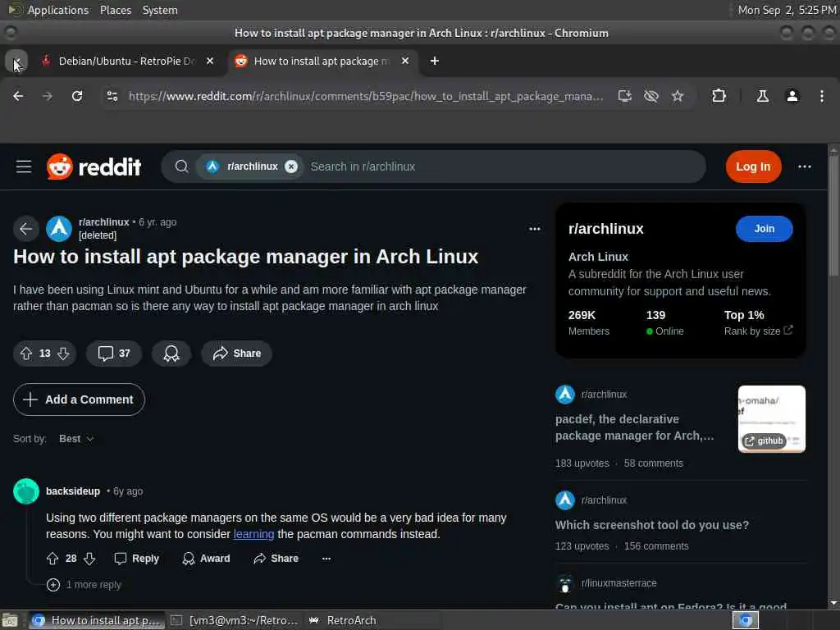Click the Log In button
The image size is (840, 630).
[753, 167]
